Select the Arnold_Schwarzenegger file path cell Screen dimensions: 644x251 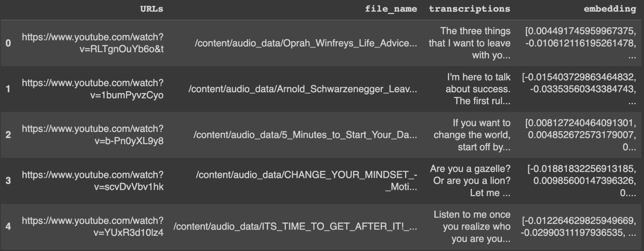click(x=303, y=89)
